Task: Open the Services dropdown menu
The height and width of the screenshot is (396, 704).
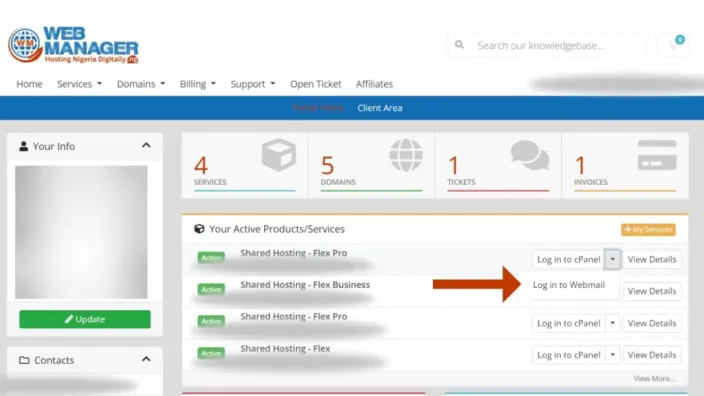Action: tap(79, 84)
